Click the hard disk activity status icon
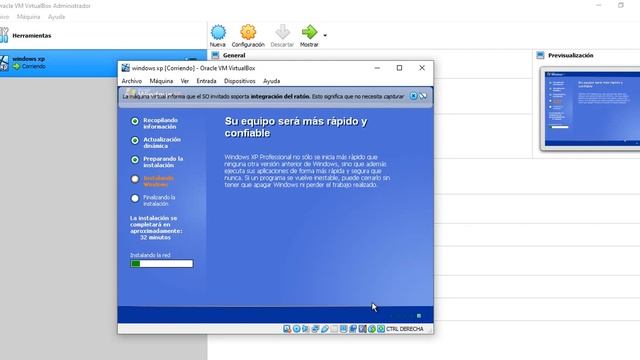The width and height of the screenshot is (640, 360). [x=287, y=329]
